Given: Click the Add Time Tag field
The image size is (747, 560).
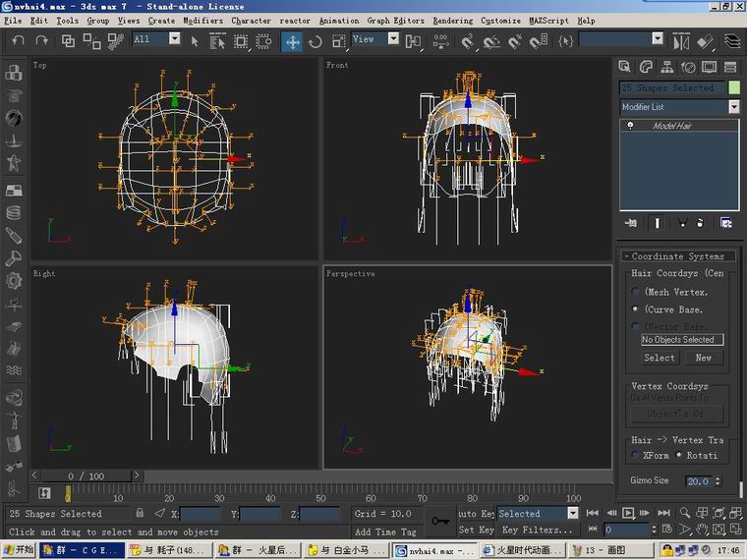Looking at the screenshot, I should [385, 532].
